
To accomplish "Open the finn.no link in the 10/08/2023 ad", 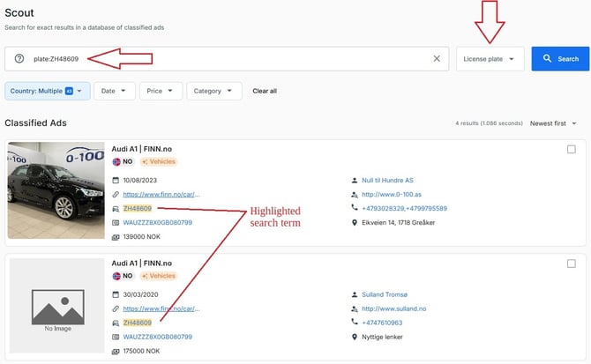I will (x=161, y=195).
